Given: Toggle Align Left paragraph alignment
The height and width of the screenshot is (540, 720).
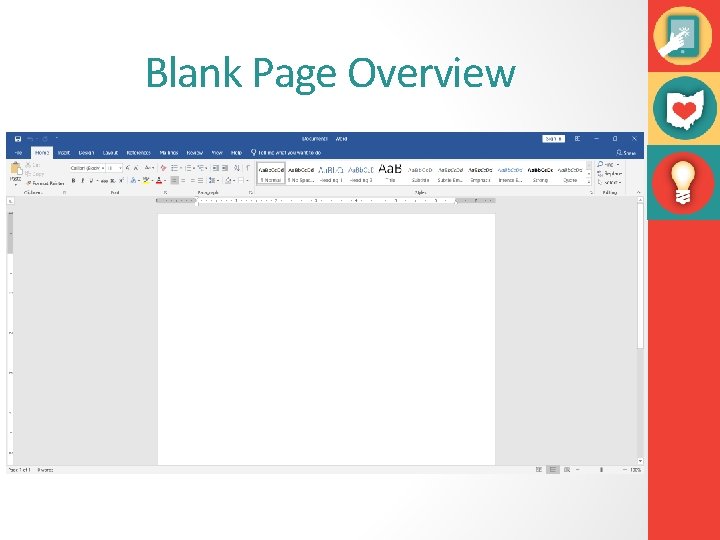Looking at the screenshot, I should click(174, 180).
